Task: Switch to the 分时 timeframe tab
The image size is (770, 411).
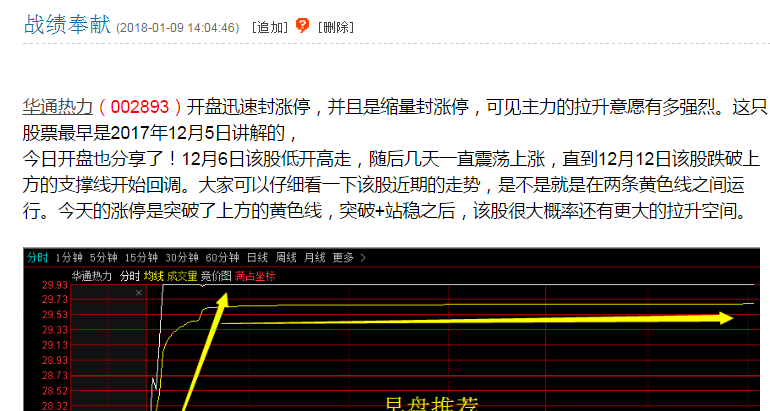Action: click(37, 257)
